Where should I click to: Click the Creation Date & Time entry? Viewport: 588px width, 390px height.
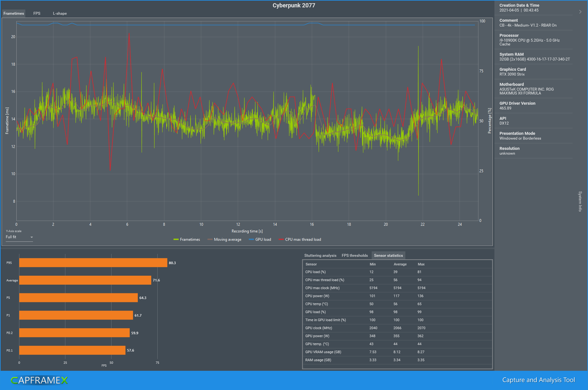(534, 8)
